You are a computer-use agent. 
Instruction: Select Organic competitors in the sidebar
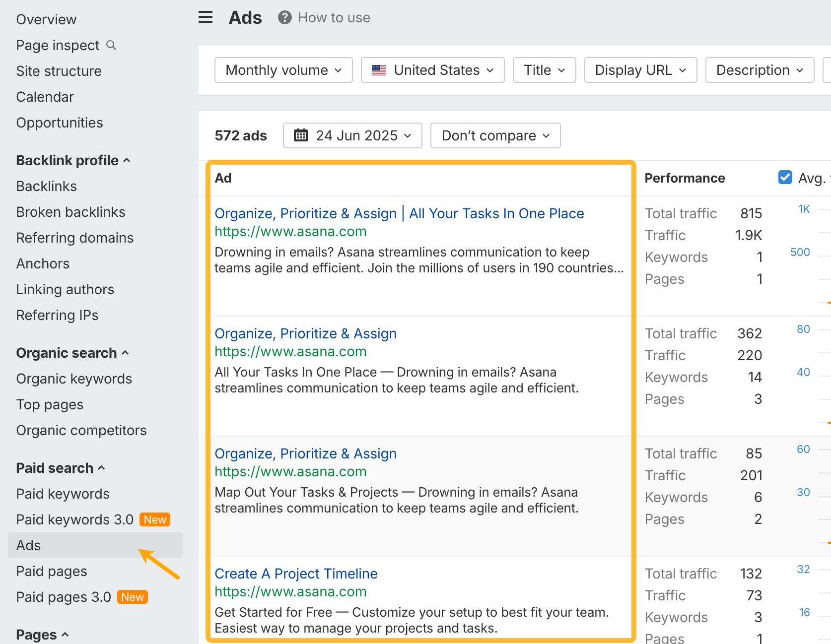tap(81, 430)
